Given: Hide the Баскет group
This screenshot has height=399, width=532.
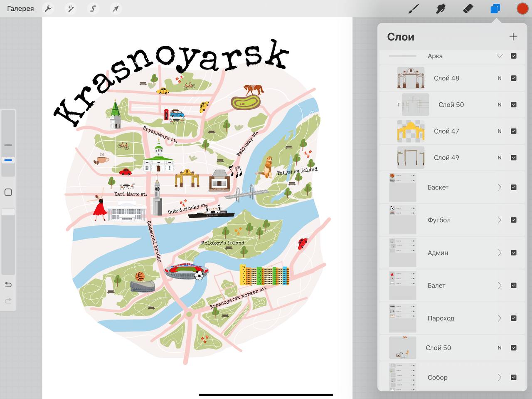Looking at the screenshot, I should click(x=514, y=187).
